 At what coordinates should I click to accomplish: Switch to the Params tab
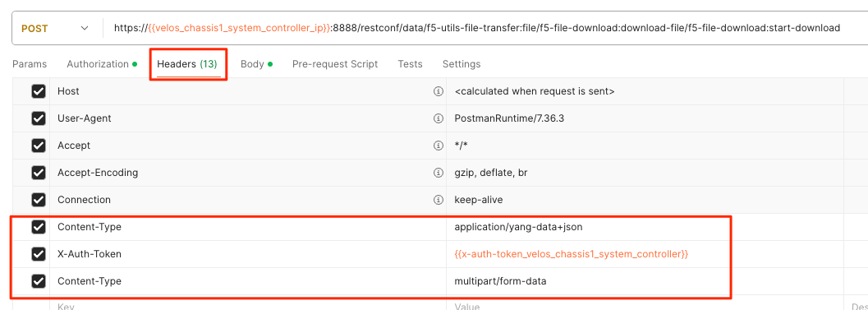click(x=30, y=64)
